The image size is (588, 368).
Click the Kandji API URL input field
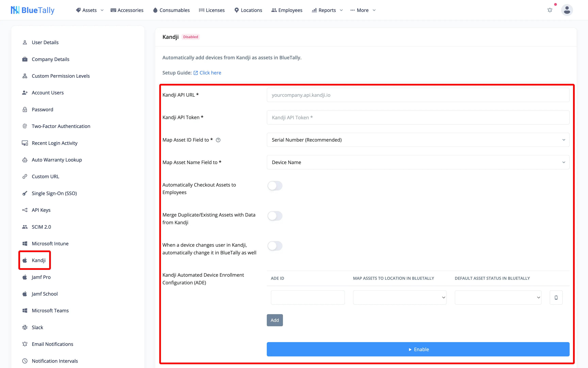pyautogui.click(x=418, y=95)
